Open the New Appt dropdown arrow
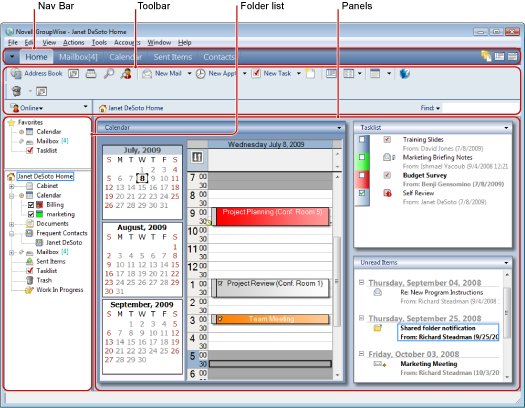The width and height of the screenshot is (525, 408). [x=244, y=73]
